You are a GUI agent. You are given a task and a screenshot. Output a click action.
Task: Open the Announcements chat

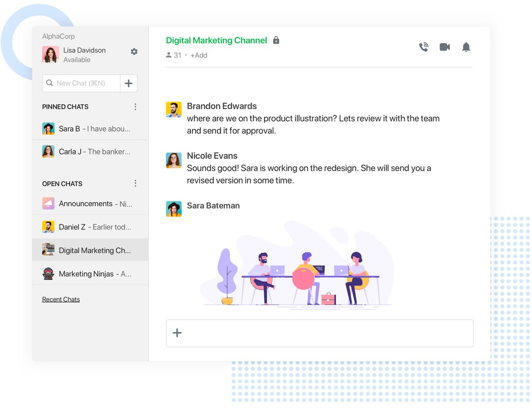(x=90, y=204)
